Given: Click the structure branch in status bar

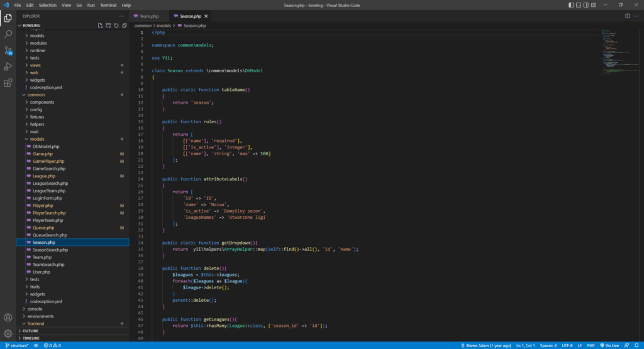Looking at the screenshot, I should [17, 345].
